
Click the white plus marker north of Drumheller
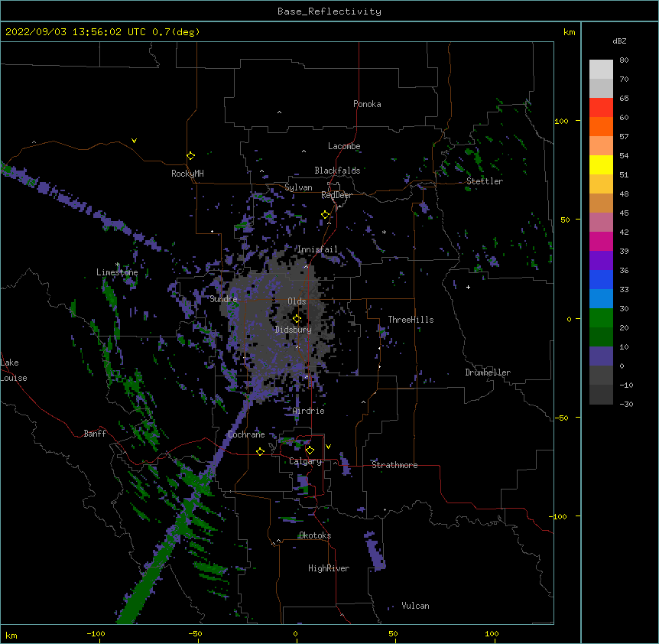click(468, 287)
